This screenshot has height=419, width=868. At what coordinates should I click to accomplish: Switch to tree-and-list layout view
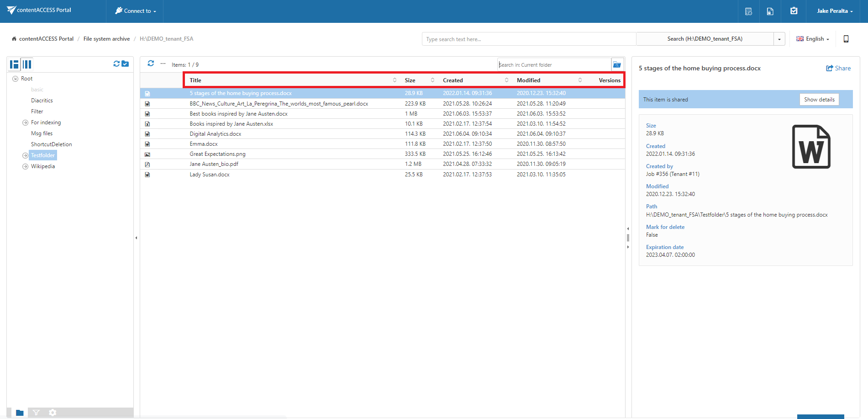coord(15,64)
